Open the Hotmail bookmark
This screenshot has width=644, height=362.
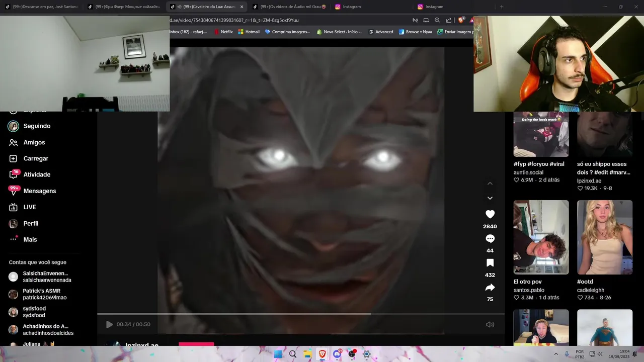(x=249, y=32)
